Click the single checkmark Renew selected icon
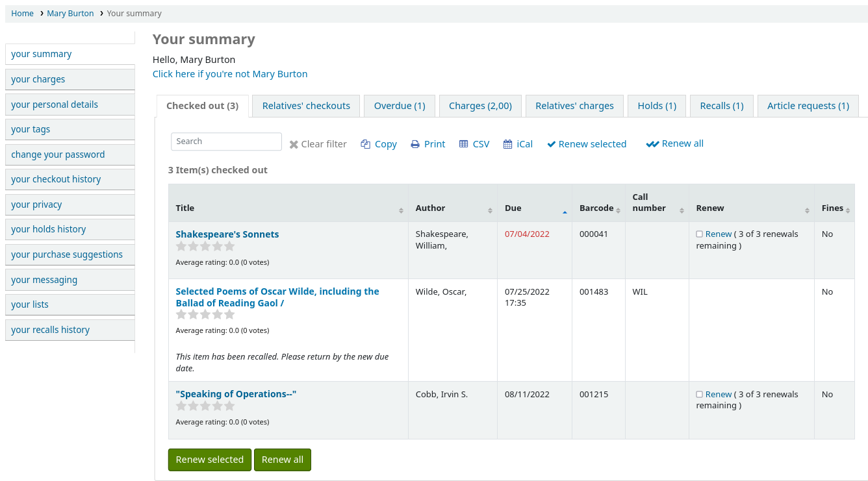This screenshot has width=868, height=481. tap(552, 143)
